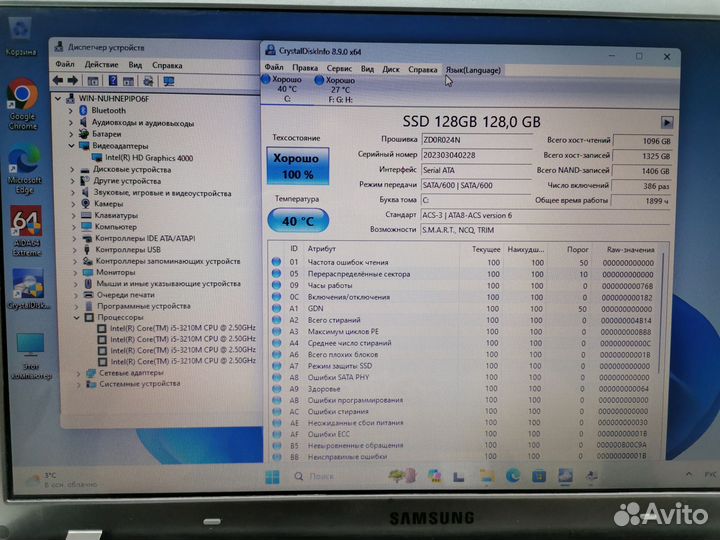Click the SMART attribute list vertical scrollbar

[662, 312]
